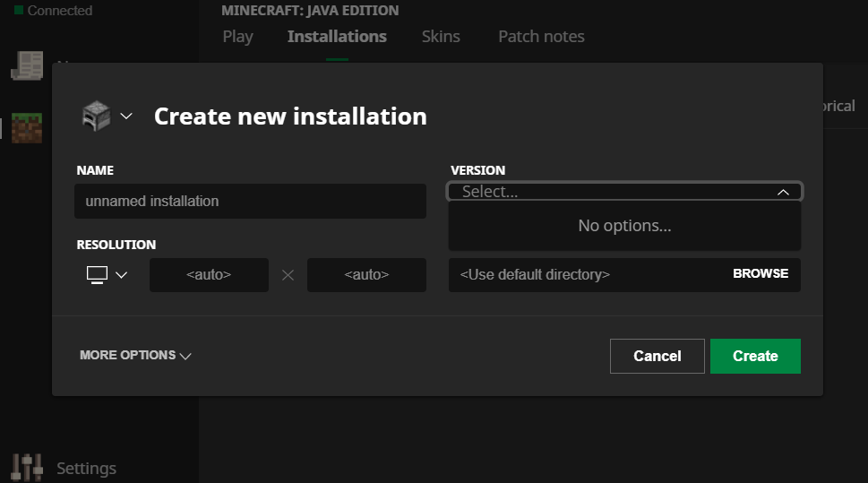The width and height of the screenshot is (868, 483).
Task: Expand the resolution preset chevron
Action: click(122, 274)
